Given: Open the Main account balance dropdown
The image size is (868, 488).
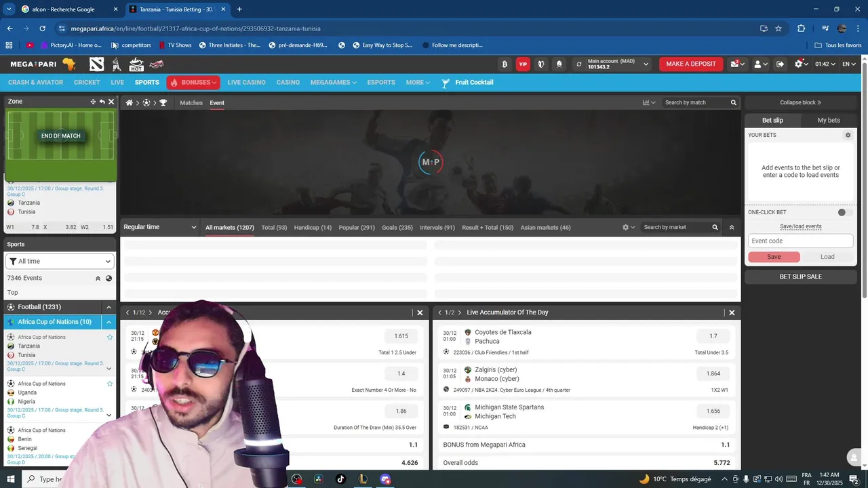Looking at the screenshot, I should click(646, 64).
